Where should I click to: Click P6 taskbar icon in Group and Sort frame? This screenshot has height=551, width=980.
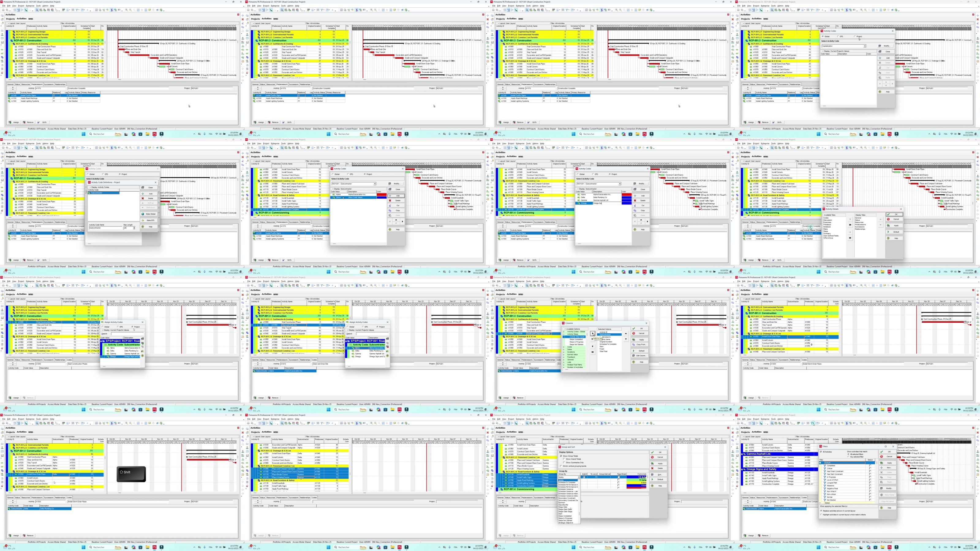pyautogui.click(x=645, y=547)
